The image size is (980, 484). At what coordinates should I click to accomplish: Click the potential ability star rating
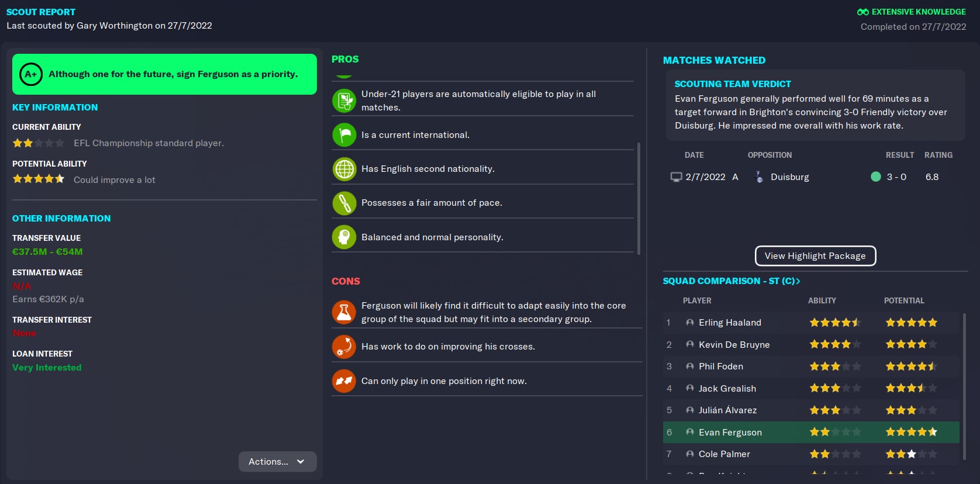click(x=38, y=179)
